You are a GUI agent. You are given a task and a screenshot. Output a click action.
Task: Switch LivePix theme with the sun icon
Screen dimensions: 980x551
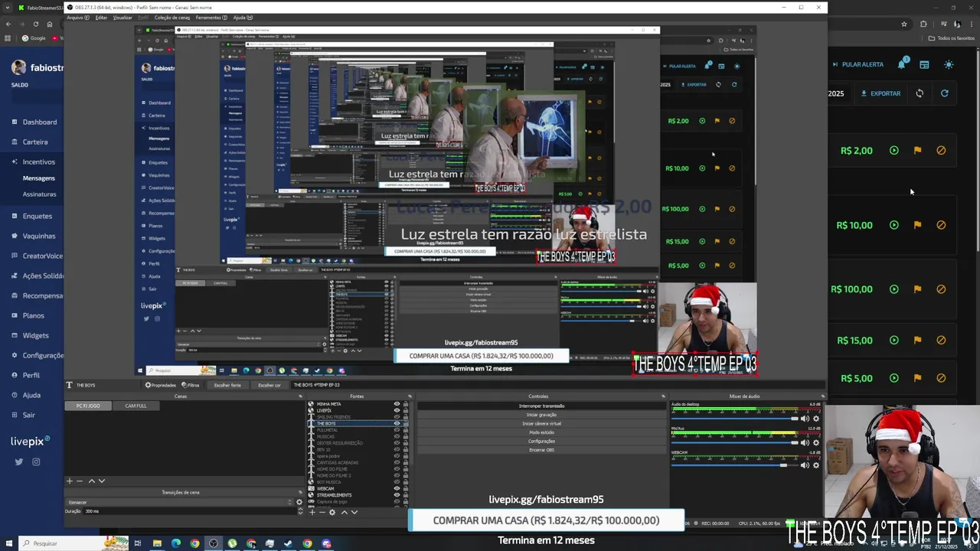pyautogui.click(x=949, y=64)
